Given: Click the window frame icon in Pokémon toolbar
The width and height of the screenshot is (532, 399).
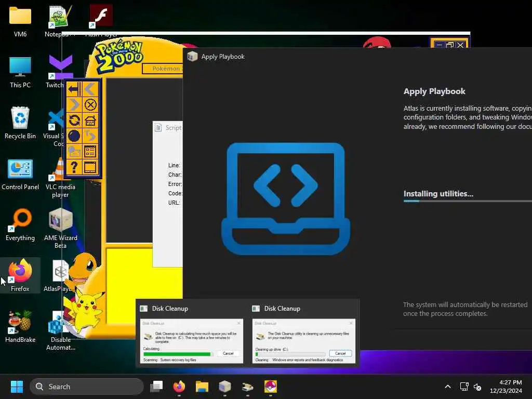Looking at the screenshot, I should (x=90, y=167).
